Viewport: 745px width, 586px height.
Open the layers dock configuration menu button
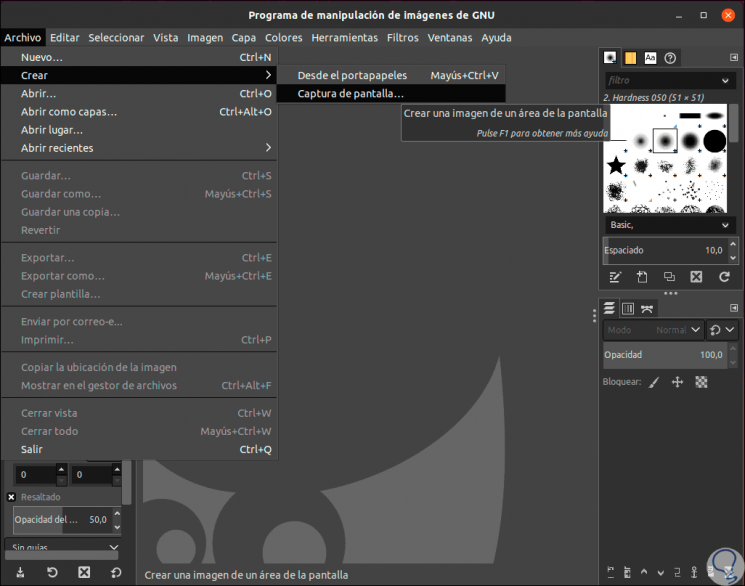tap(734, 308)
